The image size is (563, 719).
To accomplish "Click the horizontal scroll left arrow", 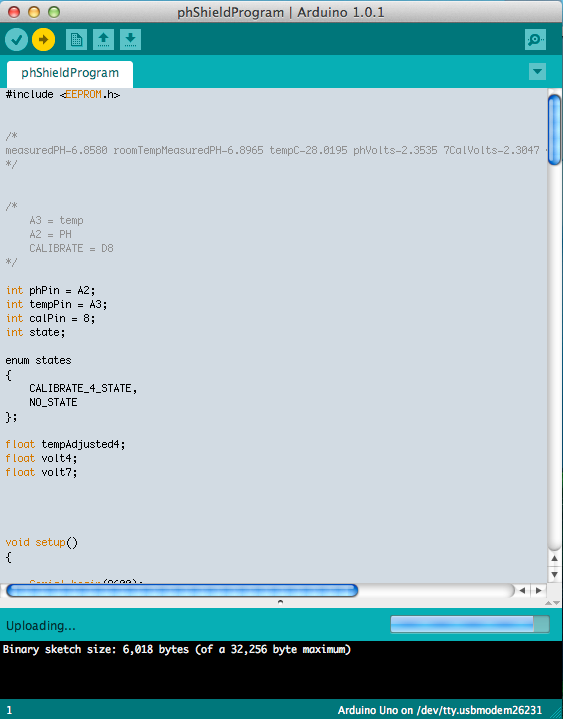I will 522,591.
